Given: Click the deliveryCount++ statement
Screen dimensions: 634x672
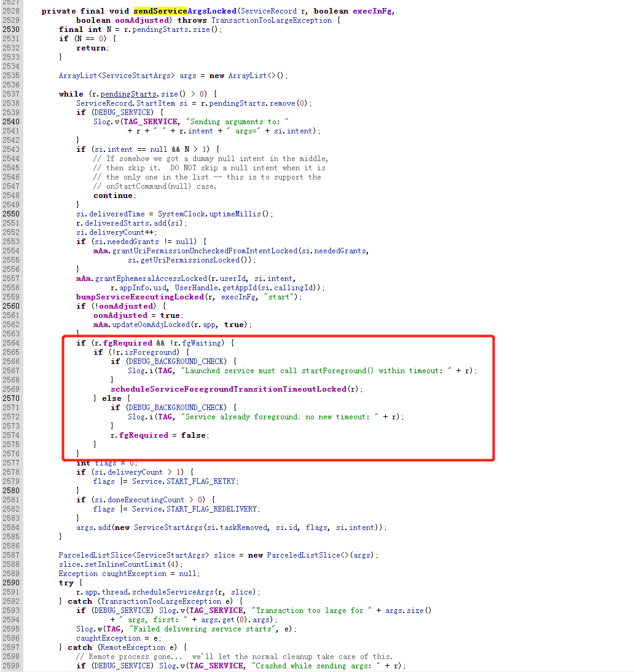Looking at the screenshot, I should pyautogui.click(x=117, y=232).
